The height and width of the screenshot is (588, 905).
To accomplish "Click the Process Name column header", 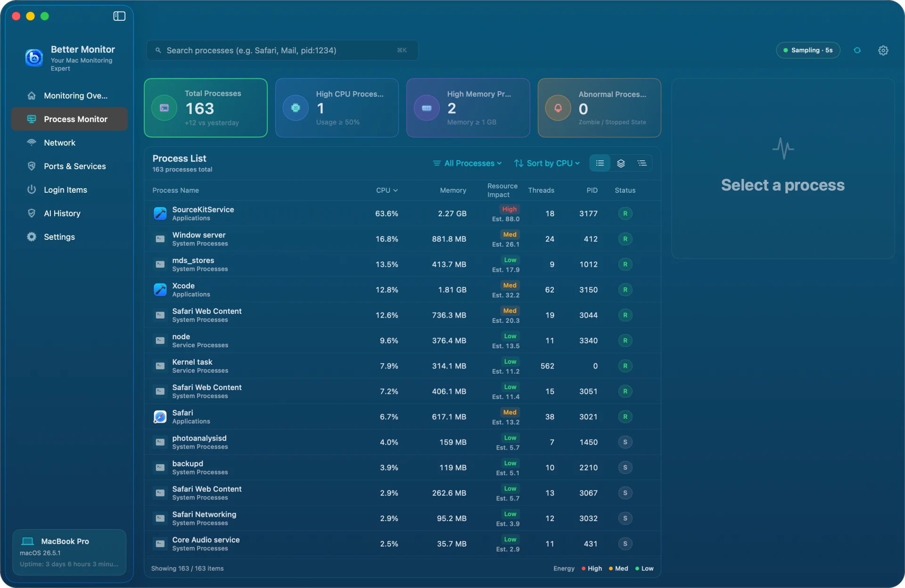I will click(175, 190).
